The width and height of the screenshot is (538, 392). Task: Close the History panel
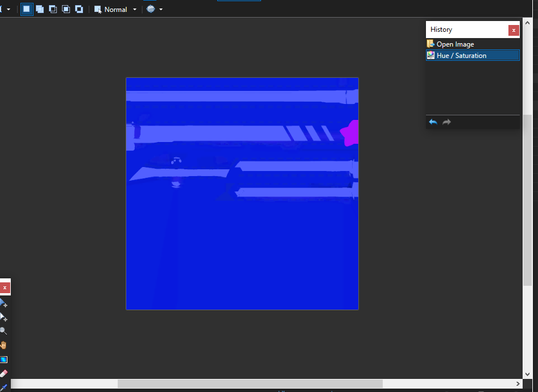[514, 30]
